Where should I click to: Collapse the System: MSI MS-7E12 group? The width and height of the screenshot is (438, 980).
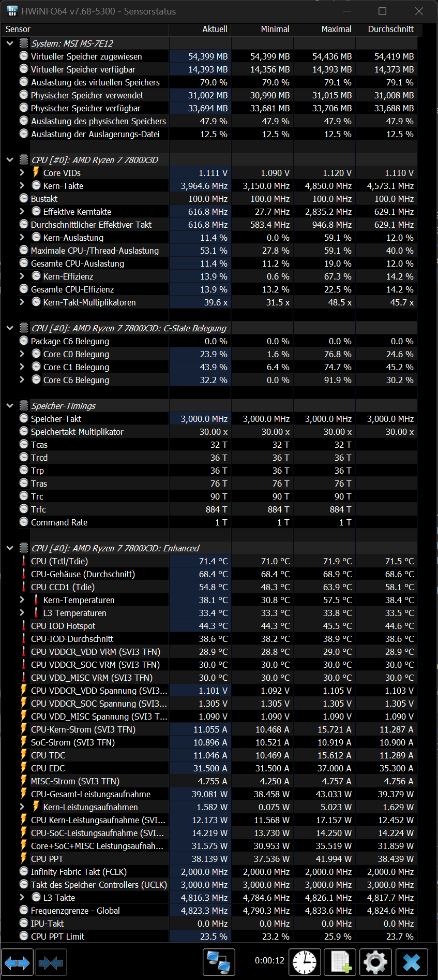(x=10, y=43)
